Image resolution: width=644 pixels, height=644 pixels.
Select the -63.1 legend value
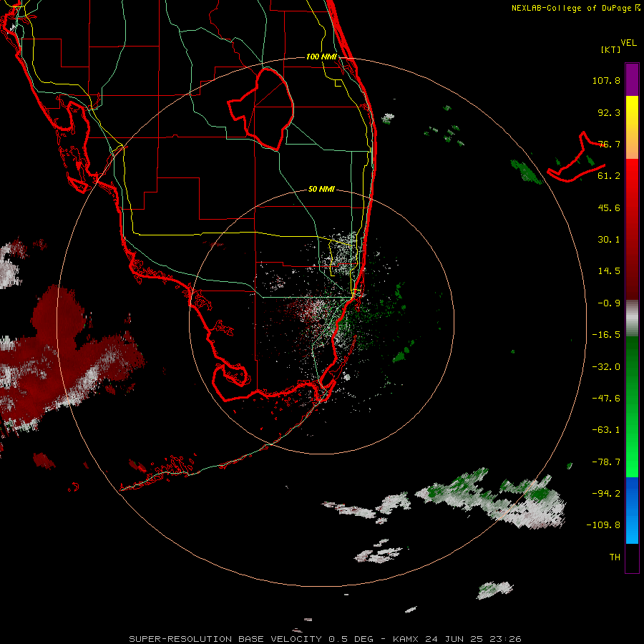click(x=606, y=430)
